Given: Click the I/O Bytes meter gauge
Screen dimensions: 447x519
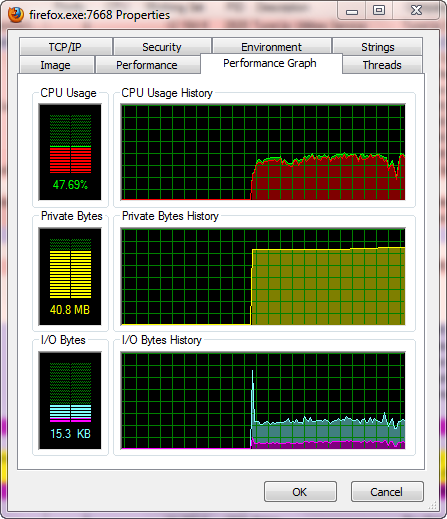Looking at the screenshot, I should point(70,400).
